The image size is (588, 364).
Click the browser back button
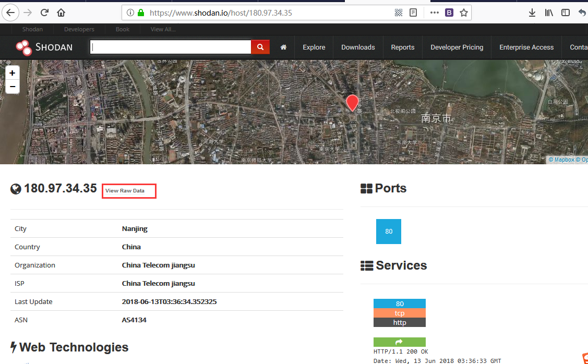tap(11, 13)
